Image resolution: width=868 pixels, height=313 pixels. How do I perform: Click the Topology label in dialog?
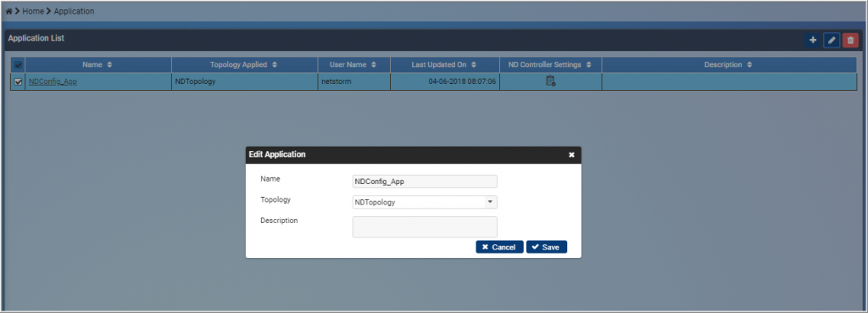(x=275, y=199)
